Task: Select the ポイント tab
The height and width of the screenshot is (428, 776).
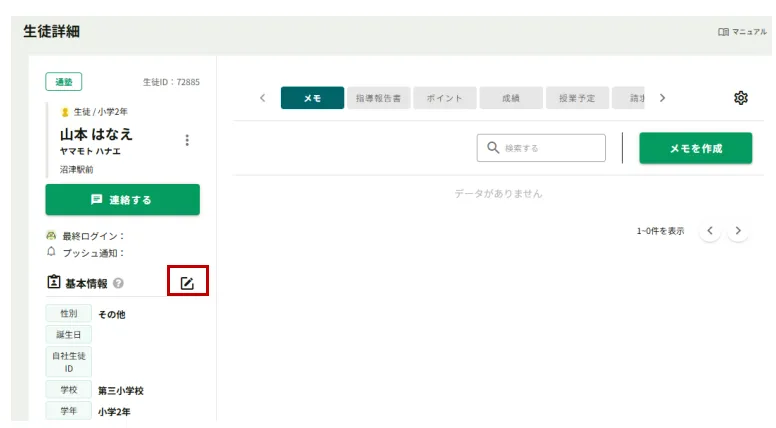Action: (x=444, y=98)
